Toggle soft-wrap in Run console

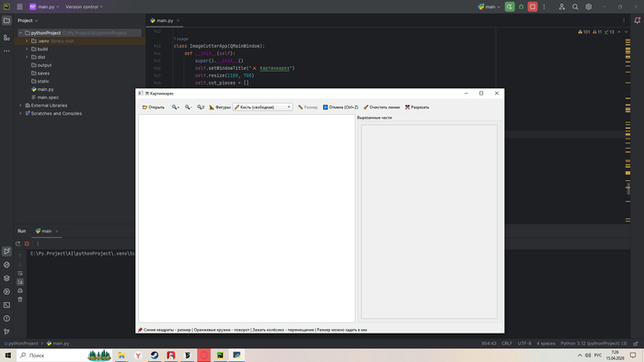click(x=20, y=274)
